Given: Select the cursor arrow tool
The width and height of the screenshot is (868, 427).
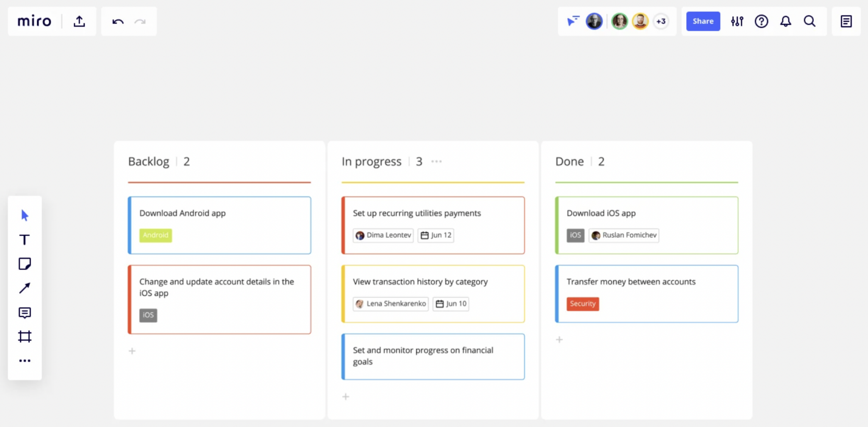Looking at the screenshot, I should click(25, 215).
